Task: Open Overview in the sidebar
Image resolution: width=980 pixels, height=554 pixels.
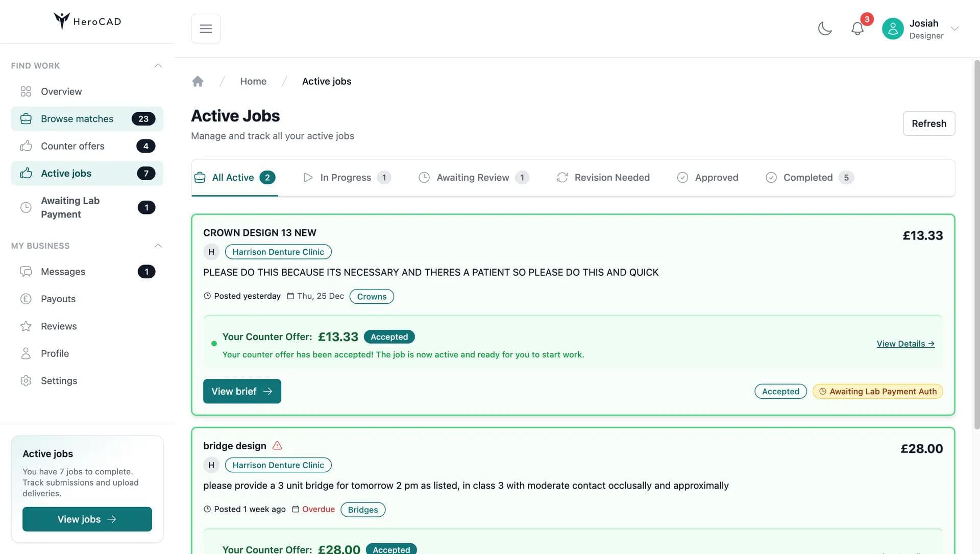Action: tap(61, 91)
